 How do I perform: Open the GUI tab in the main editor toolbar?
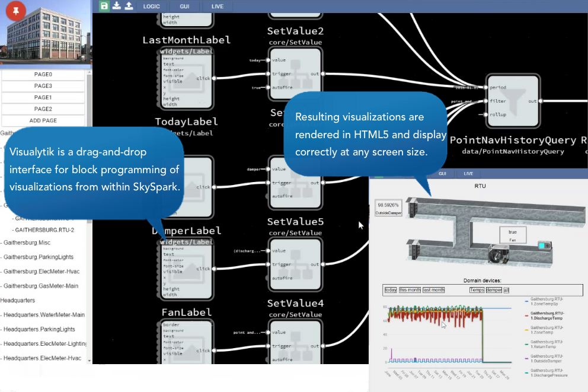[184, 7]
